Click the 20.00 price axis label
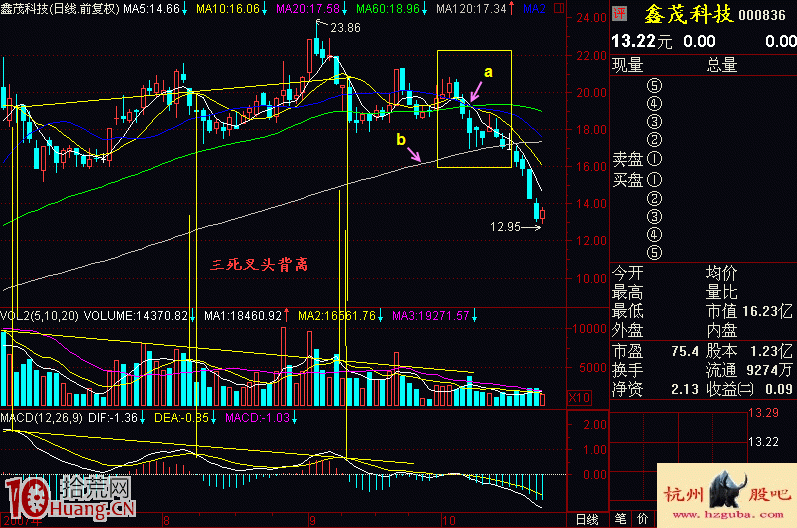Screen dimensions: 797x528 pos(592,92)
